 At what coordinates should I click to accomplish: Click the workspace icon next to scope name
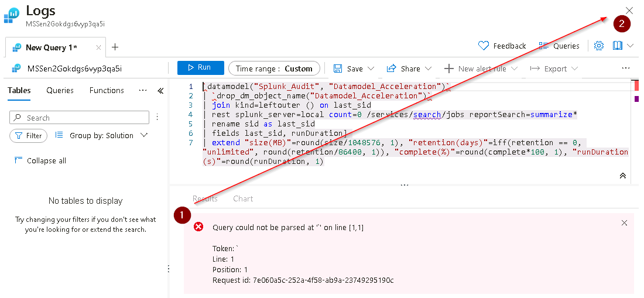tap(16, 68)
